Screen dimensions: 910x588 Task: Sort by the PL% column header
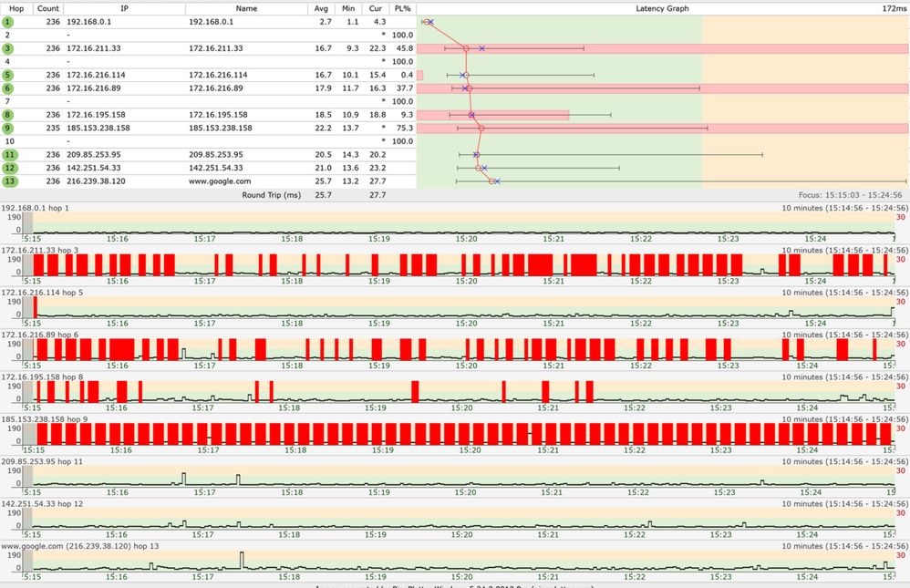402,7
